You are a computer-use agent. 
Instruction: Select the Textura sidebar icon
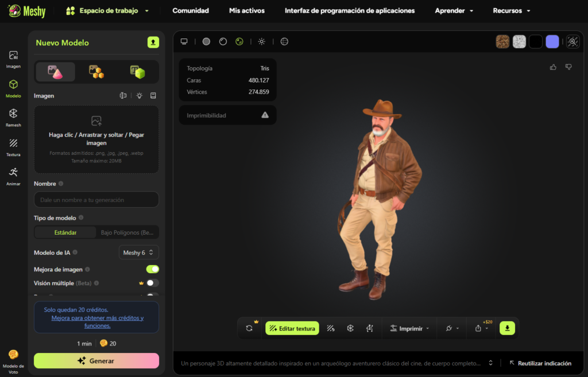(13, 146)
